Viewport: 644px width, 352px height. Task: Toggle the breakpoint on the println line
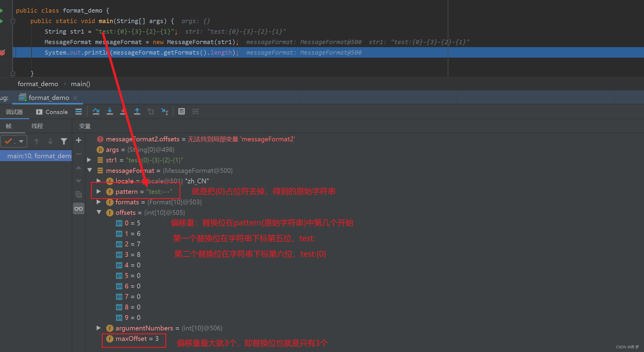point(3,52)
